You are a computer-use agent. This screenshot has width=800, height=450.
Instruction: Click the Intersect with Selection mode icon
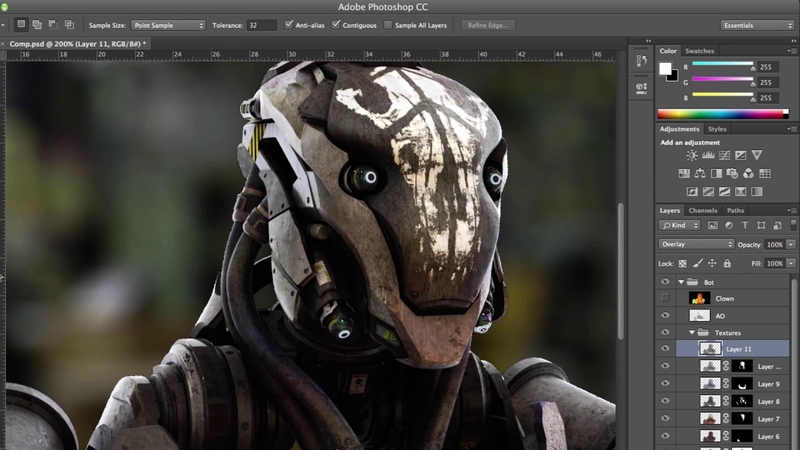pos(69,24)
